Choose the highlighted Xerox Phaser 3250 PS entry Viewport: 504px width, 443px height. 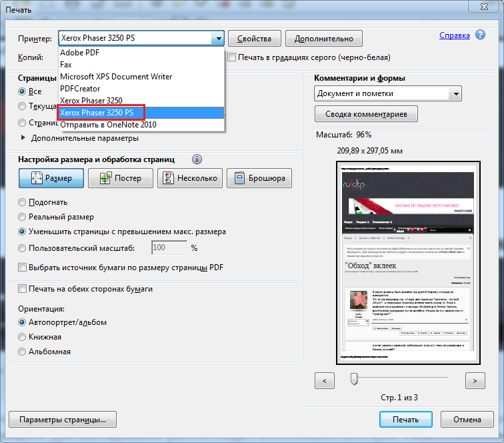[141, 113]
